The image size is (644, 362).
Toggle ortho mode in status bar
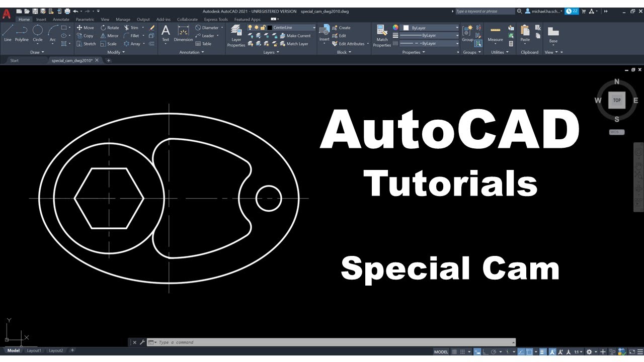(486, 352)
